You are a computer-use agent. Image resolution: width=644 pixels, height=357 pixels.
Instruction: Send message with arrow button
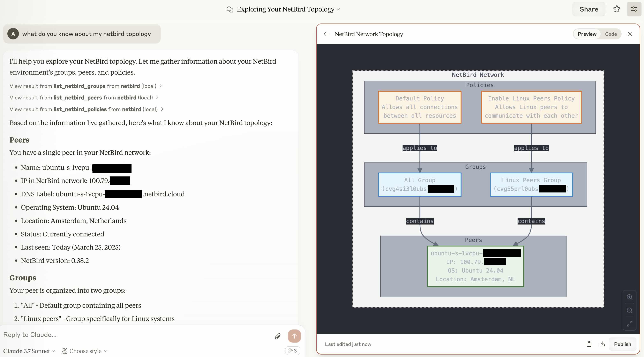294,336
